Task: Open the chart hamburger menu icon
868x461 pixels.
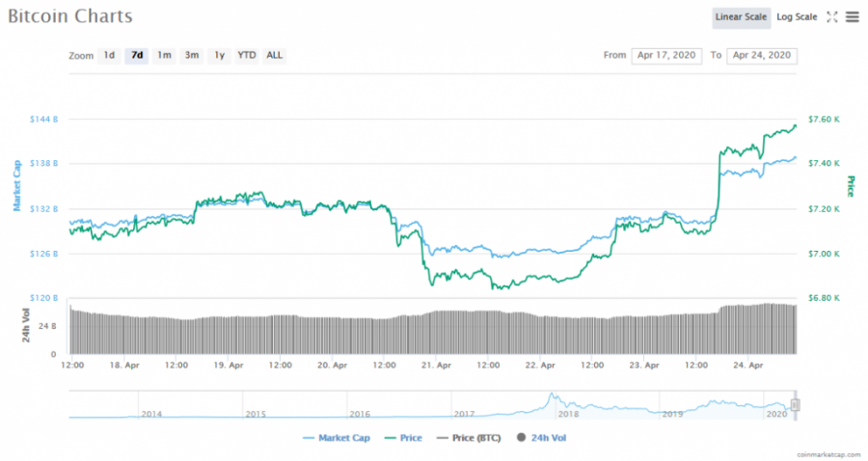Action: point(852,17)
